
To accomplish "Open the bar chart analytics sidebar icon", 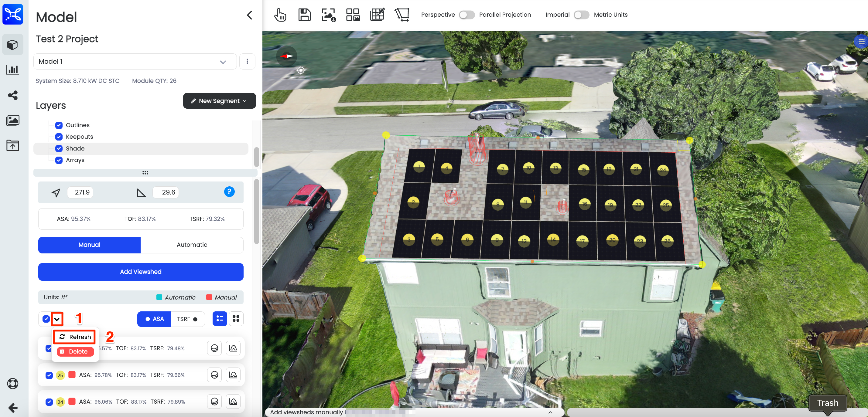I will [12, 70].
